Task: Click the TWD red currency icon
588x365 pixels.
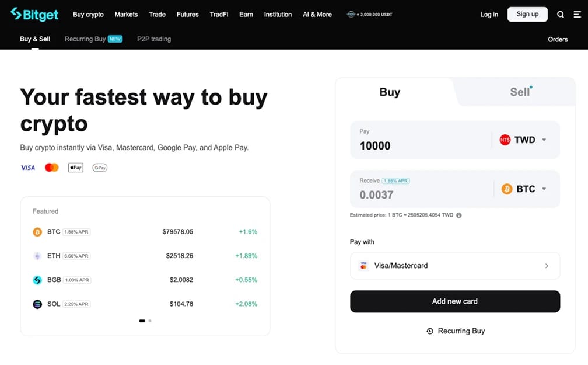Action: tap(505, 140)
